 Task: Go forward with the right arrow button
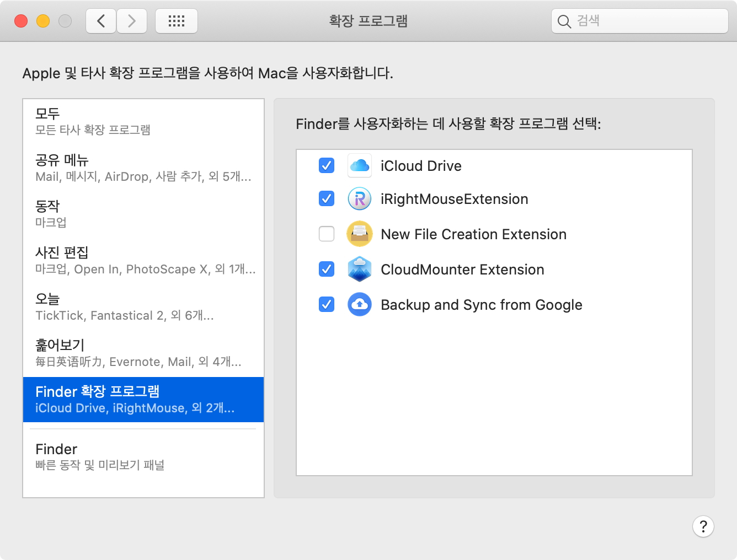click(132, 21)
